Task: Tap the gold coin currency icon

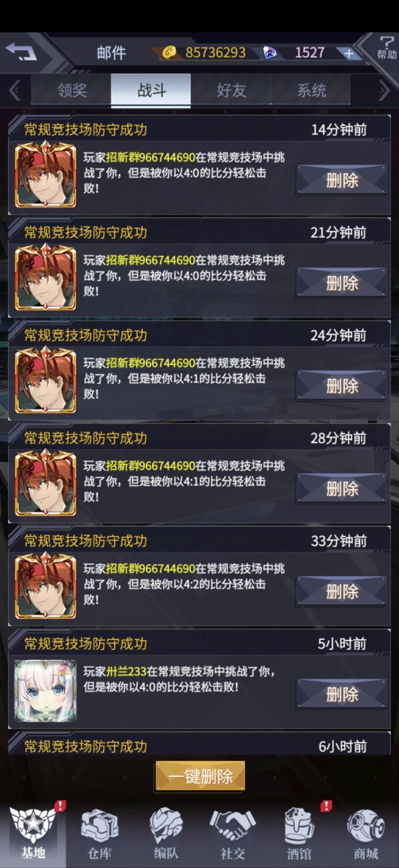Action: [x=169, y=53]
